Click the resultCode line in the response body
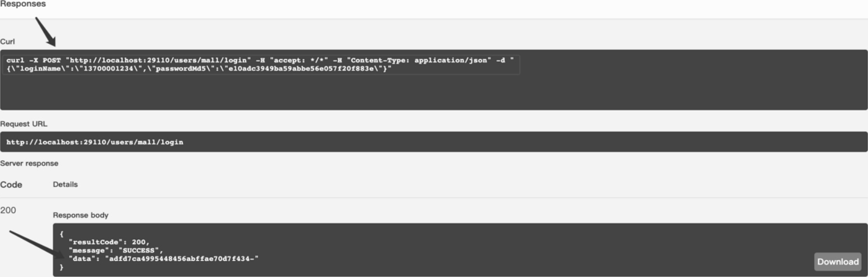Viewport: 868px width, 277px height. click(109, 242)
